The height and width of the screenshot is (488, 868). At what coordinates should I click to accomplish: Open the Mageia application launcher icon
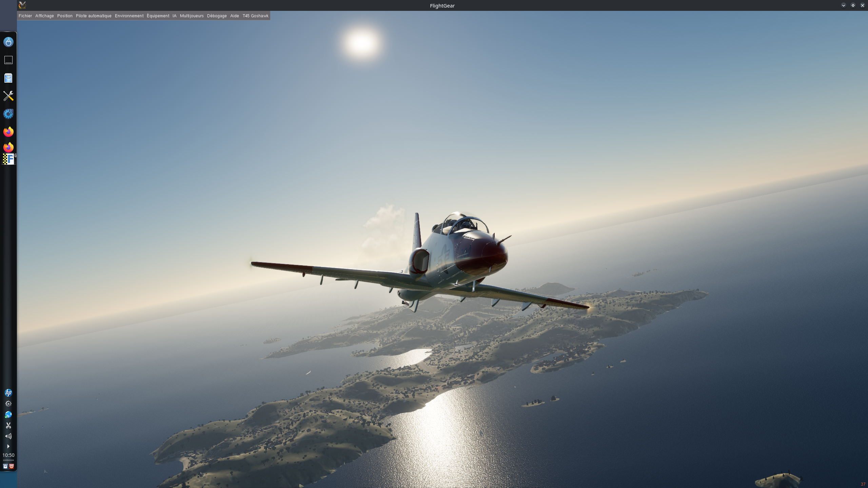pyautogui.click(x=8, y=42)
